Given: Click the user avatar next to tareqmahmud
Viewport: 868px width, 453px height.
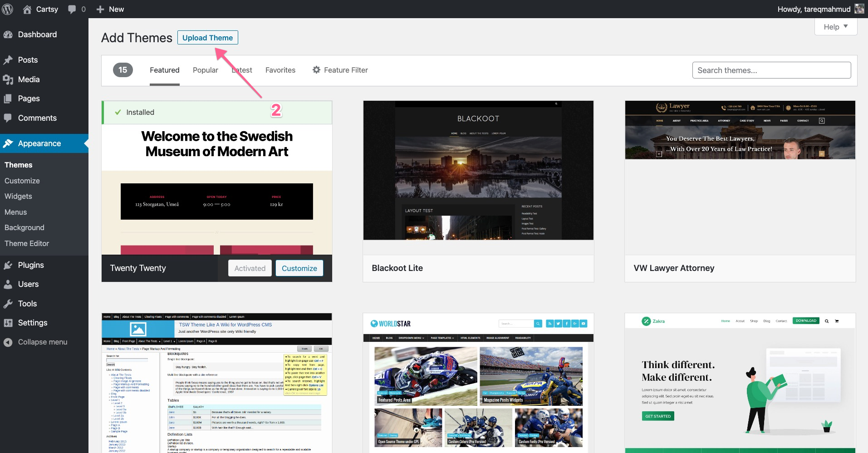Looking at the screenshot, I should (x=859, y=9).
